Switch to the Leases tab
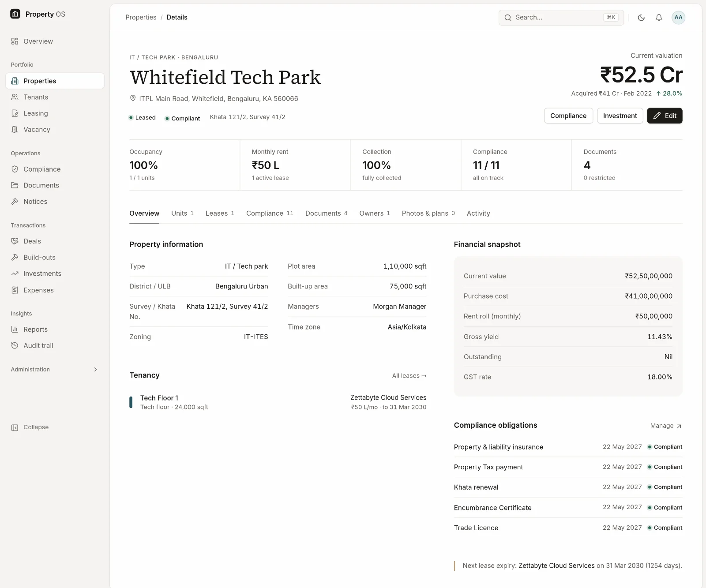The width and height of the screenshot is (706, 588). (220, 213)
